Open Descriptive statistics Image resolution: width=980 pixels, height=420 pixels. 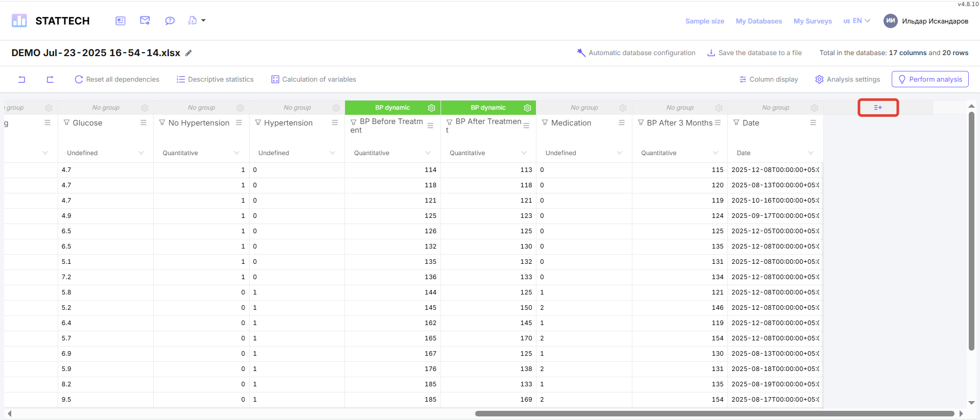[215, 79]
